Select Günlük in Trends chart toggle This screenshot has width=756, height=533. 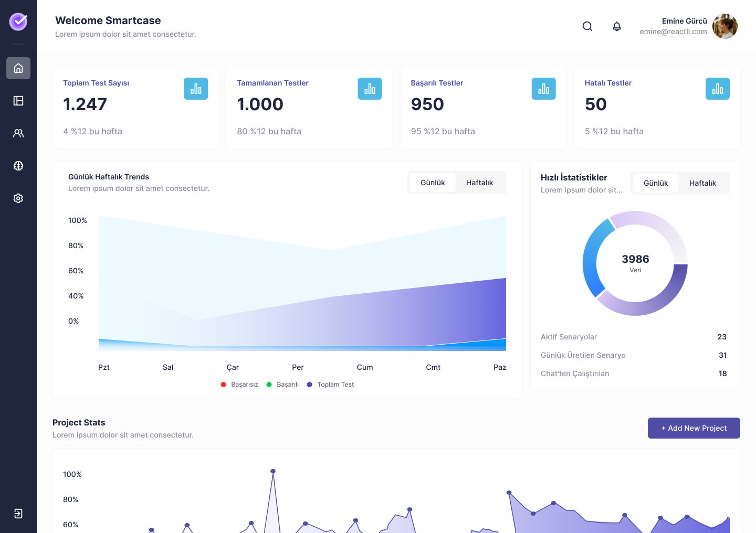click(x=433, y=183)
